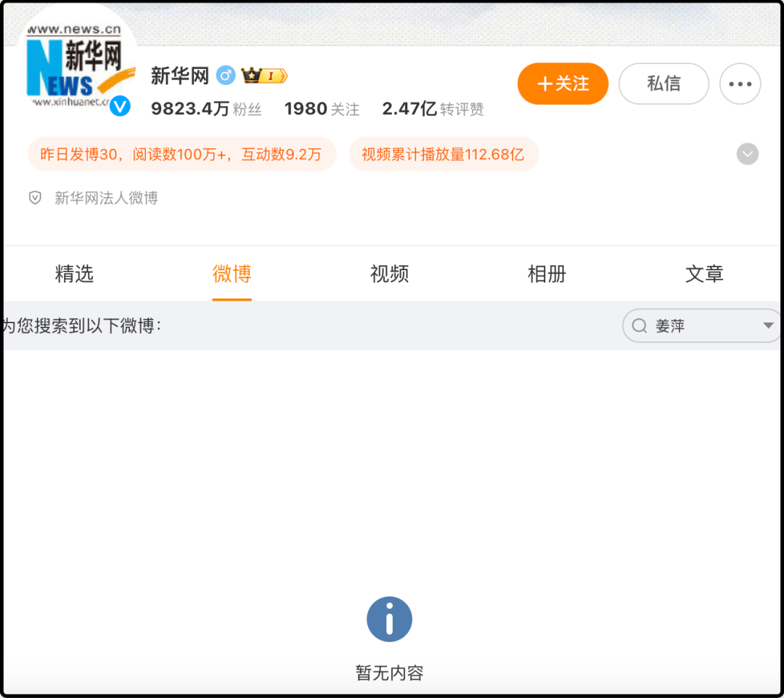The height and width of the screenshot is (698, 784).
Task: Go to the 相册 tab
Action: 547,274
